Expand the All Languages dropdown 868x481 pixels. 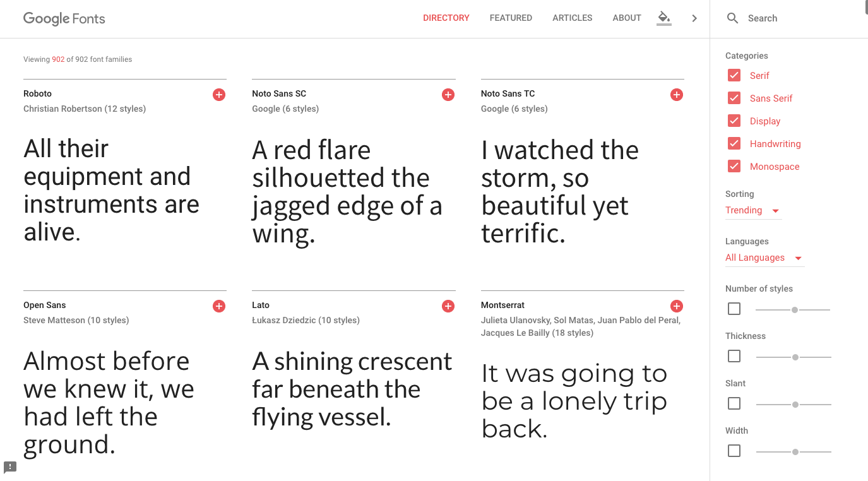click(x=764, y=258)
